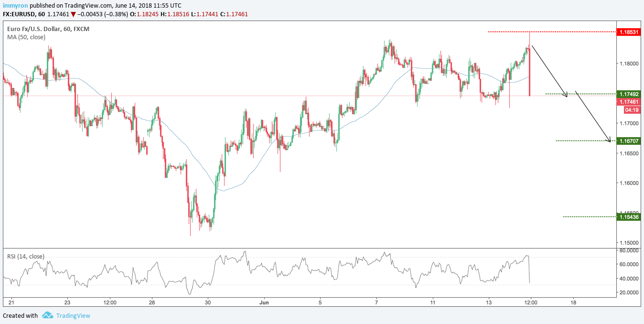Image resolution: width=644 pixels, height=324 pixels.
Task: Click the 1.15000 price axis value
Action: [x=629, y=243]
